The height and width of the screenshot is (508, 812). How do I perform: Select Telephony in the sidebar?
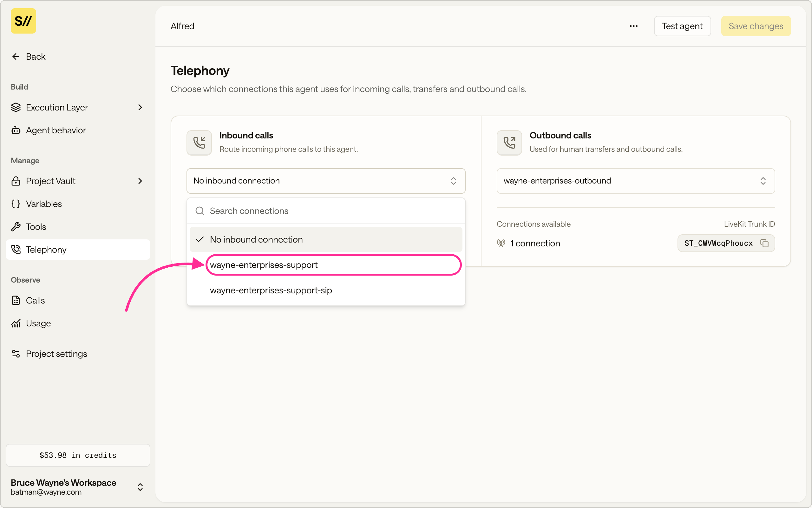78,249
